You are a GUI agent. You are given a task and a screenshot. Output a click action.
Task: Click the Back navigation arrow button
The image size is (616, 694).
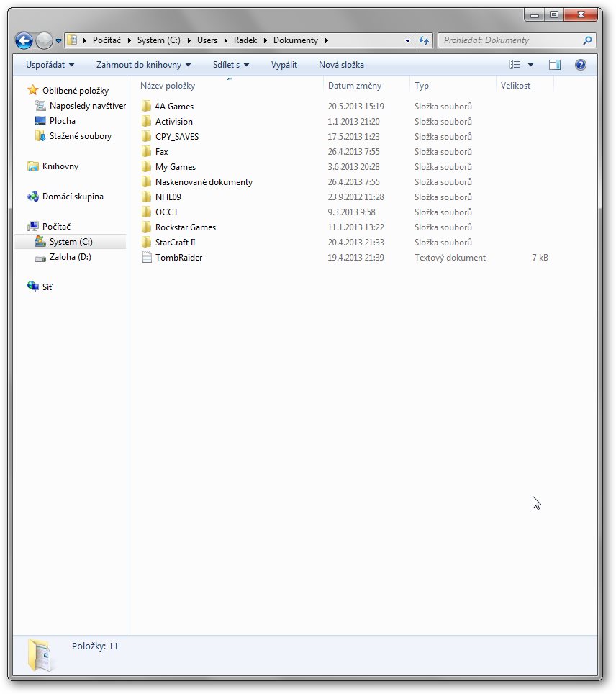pos(24,41)
